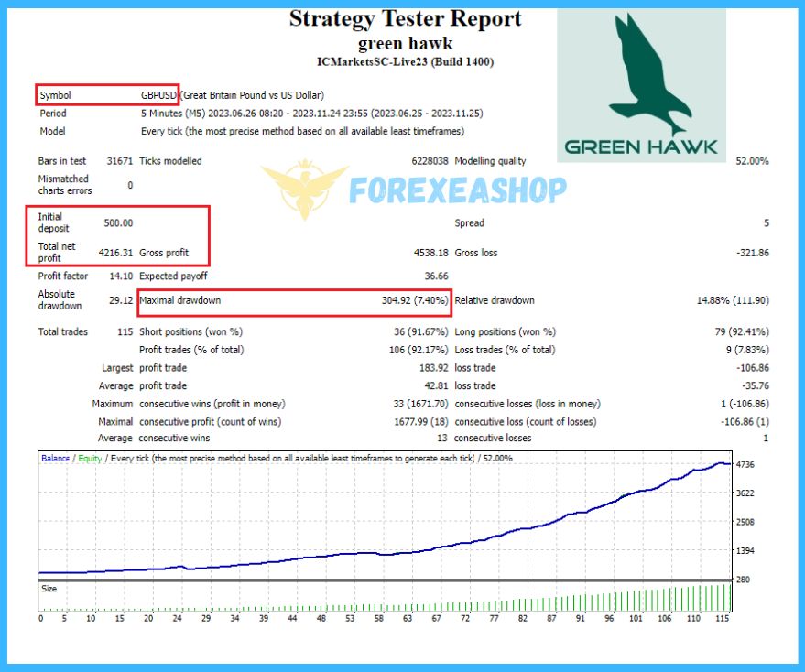Click the 'Size' label in lower chart
805x672 pixels.
(x=49, y=589)
